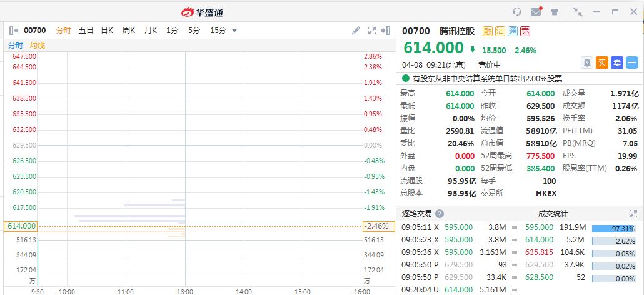Click the compact mode shrink arrows icon

578,12
